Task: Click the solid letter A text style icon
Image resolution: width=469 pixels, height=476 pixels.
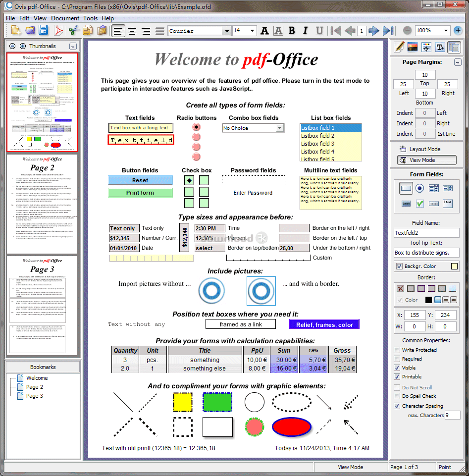Action: pos(264,31)
